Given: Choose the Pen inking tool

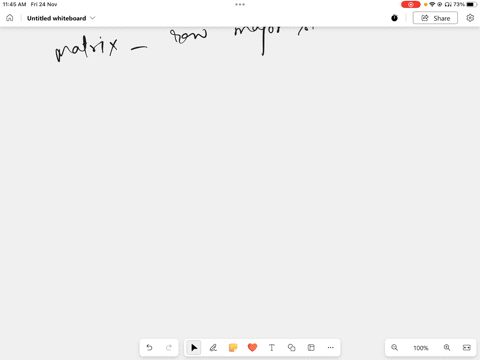Looking at the screenshot, I should point(213,348).
